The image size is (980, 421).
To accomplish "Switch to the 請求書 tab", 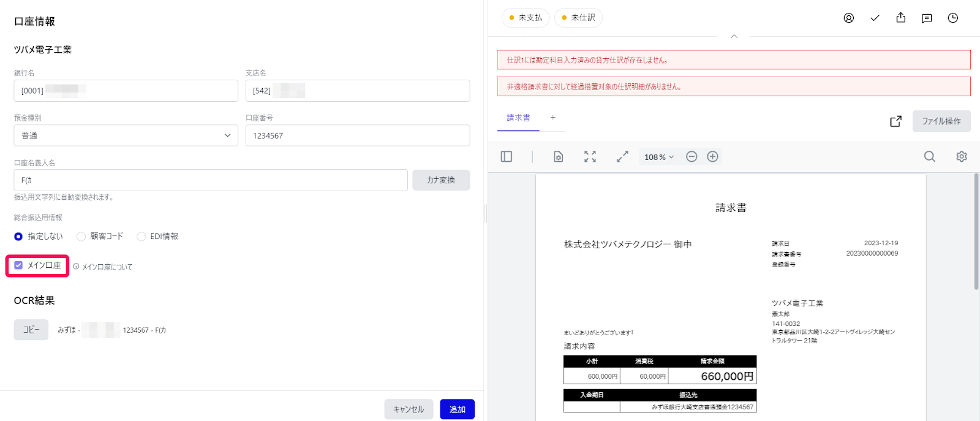I will [x=518, y=118].
